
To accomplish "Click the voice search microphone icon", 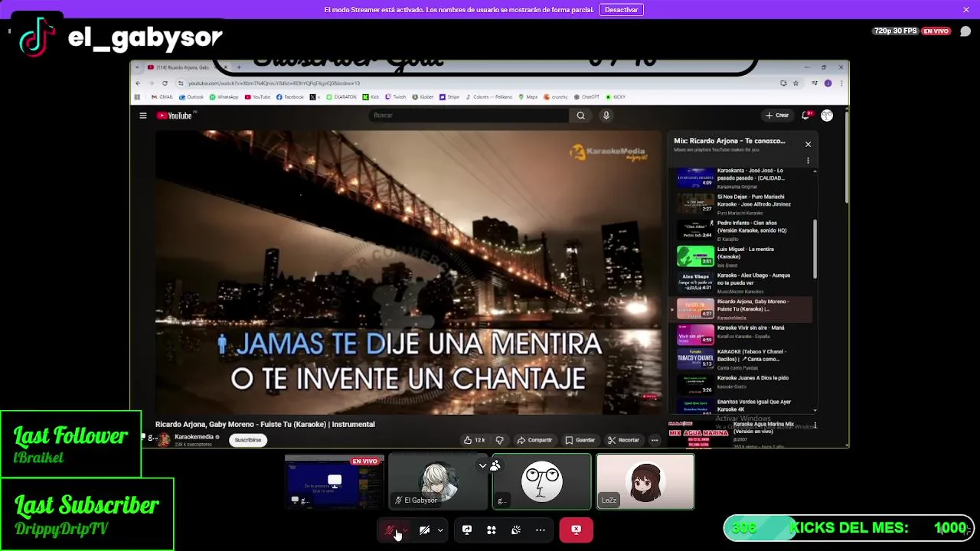I will click(x=606, y=116).
